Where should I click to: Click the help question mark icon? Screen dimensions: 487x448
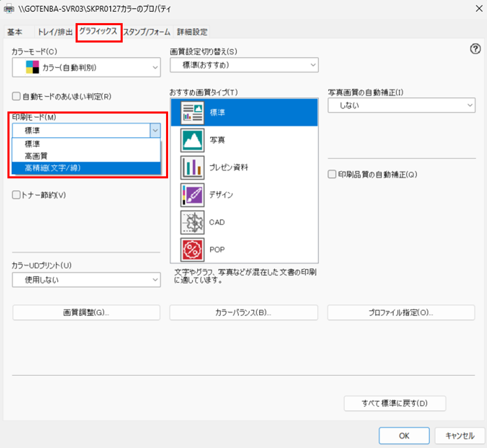(x=475, y=49)
